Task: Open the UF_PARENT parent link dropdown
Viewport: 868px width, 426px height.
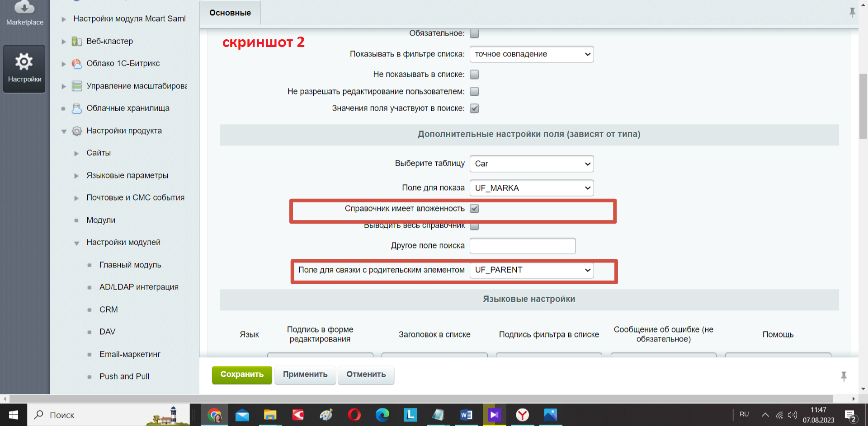Action: 531,270
